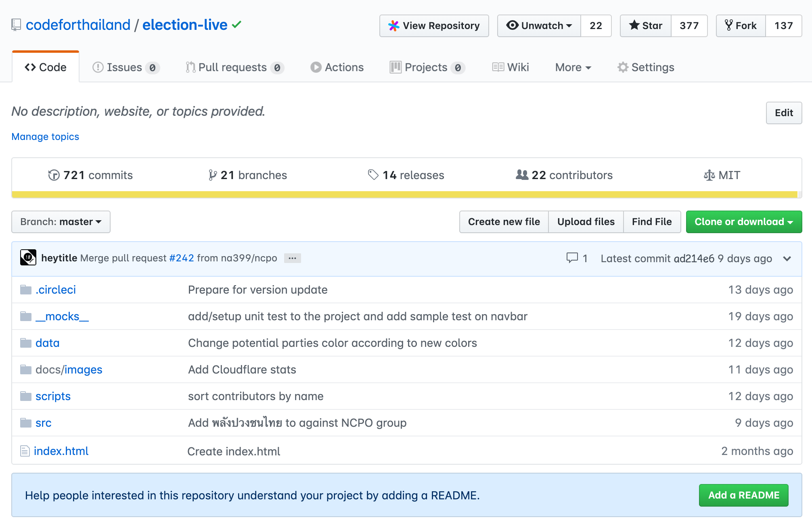Click the heytitle avatar thumbnail

click(28, 258)
